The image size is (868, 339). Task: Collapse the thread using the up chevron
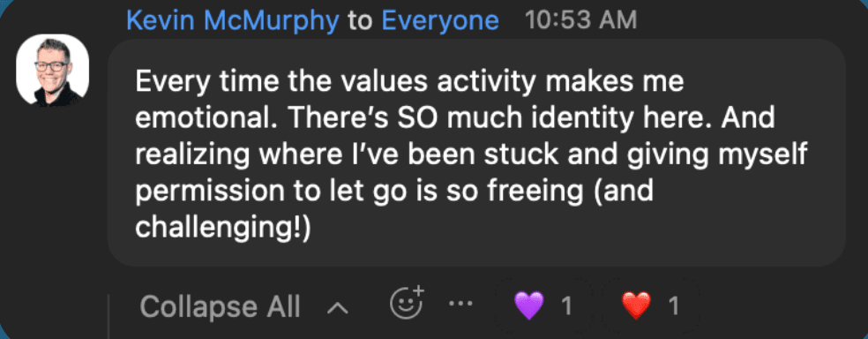click(x=337, y=307)
